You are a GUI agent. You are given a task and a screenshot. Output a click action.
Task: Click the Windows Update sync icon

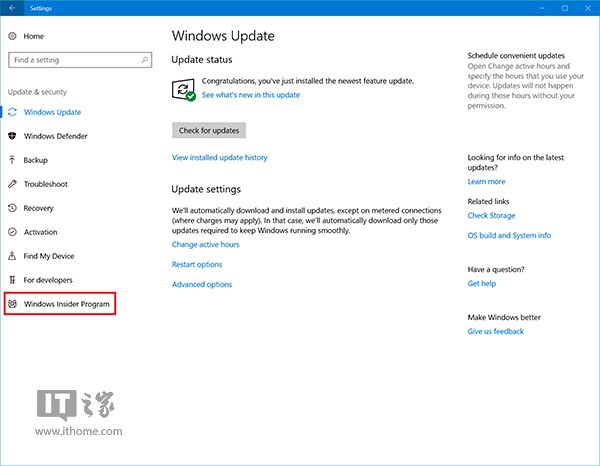pyautogui.click(x=12, y=112)
